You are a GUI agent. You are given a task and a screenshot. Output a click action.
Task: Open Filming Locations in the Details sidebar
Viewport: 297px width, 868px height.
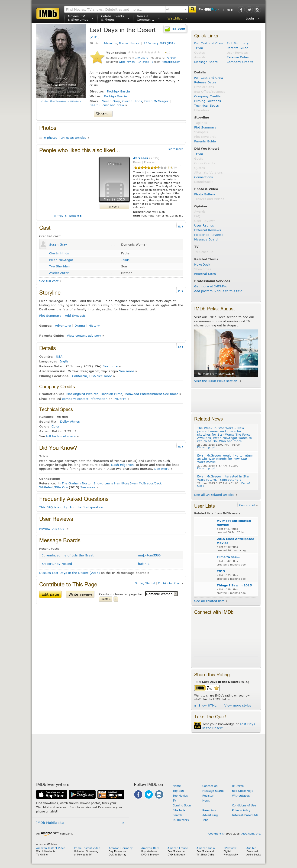pyautogui.click(x=207, y=101)
